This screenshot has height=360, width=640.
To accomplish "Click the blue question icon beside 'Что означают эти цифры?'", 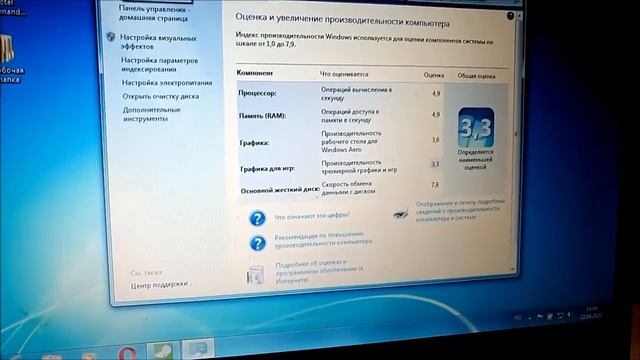I will click(258, 218).
